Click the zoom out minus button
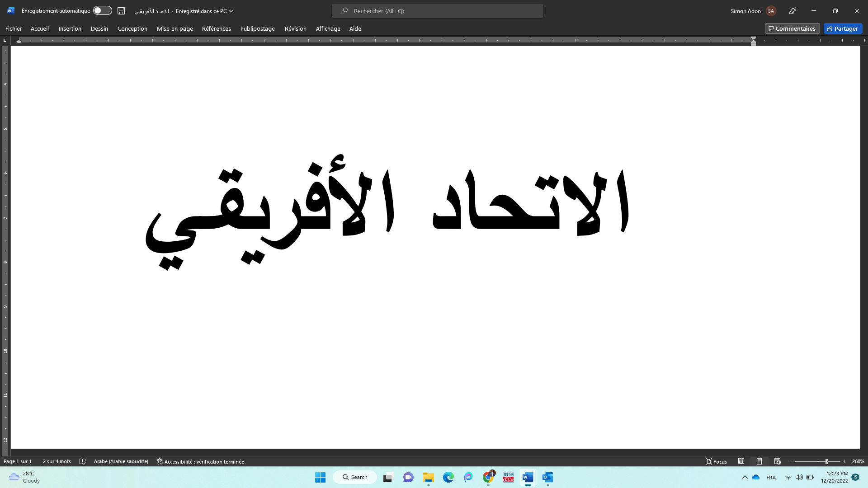Image resolution: width=868 pixels, height=488 pixels. pyautogui.click(x=791, y=461)
